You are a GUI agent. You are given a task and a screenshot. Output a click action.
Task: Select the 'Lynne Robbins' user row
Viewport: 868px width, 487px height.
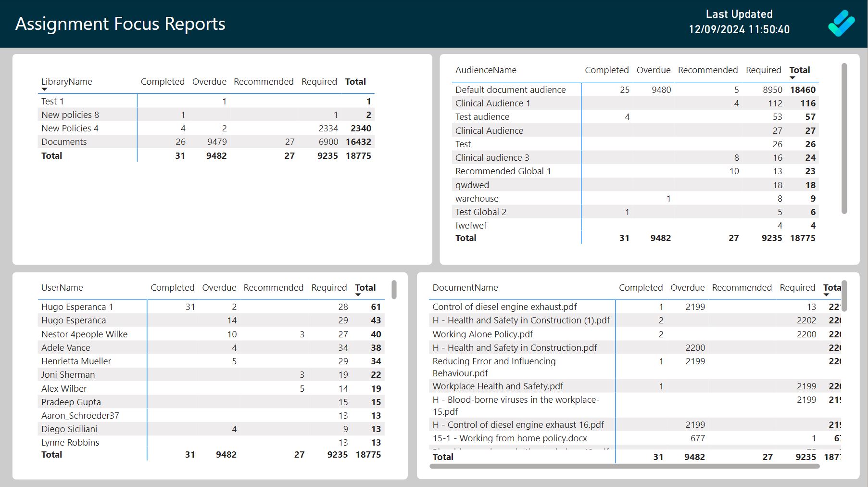pos(211,443)
